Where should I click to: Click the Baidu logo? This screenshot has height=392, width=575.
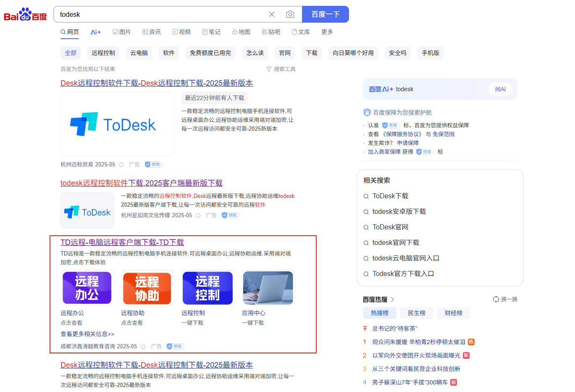25,14
